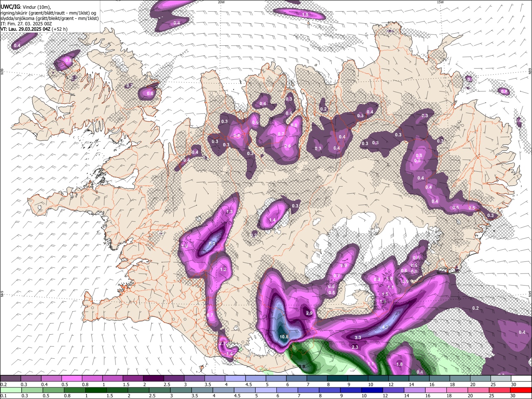Select the 'VT: Lau. 29.03.2025 04Z' valid time
Screen dimensions: 532x399
(x=26, y=29)
